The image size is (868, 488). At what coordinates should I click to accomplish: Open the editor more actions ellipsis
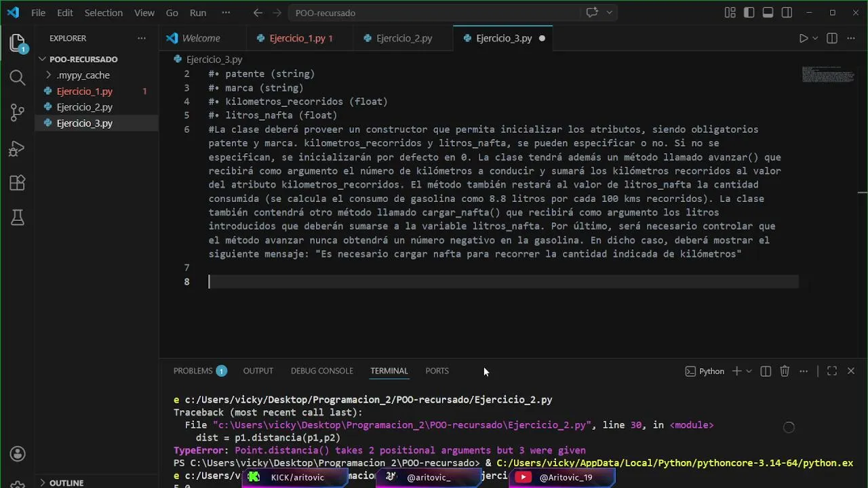tap(851, 39)
